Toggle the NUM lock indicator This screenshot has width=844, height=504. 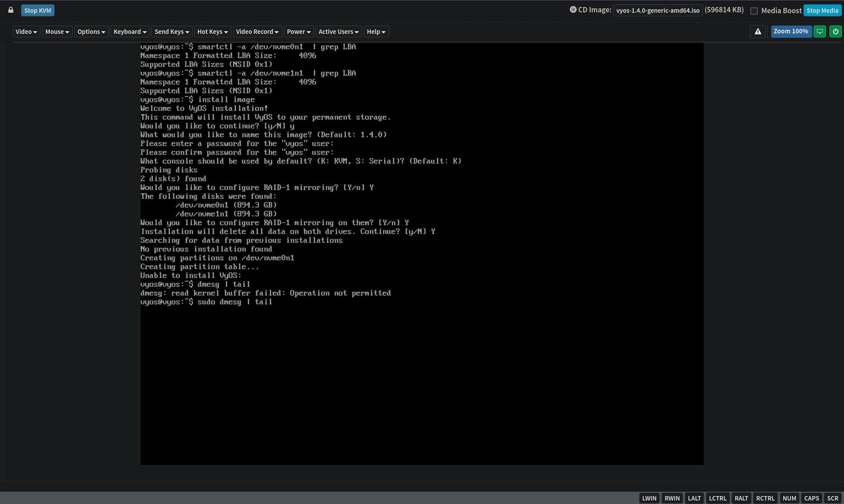point(789,498)
